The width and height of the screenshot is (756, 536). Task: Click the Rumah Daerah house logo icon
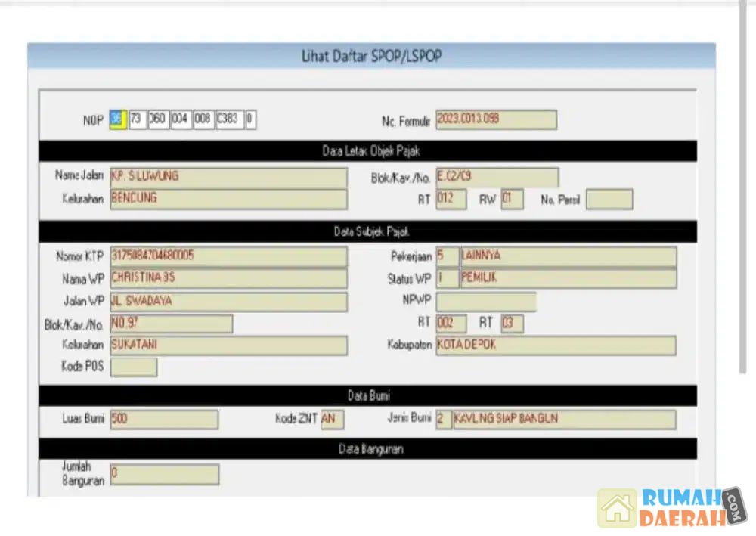(x=617, y=508)
